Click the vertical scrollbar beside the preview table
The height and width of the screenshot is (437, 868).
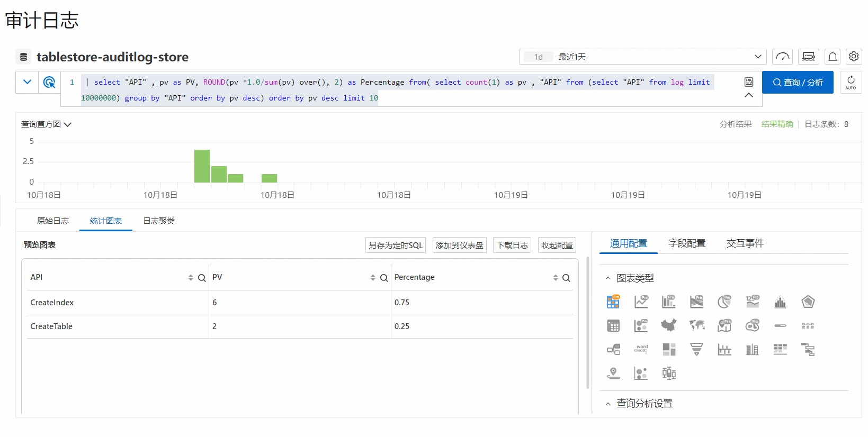point(588,323)
